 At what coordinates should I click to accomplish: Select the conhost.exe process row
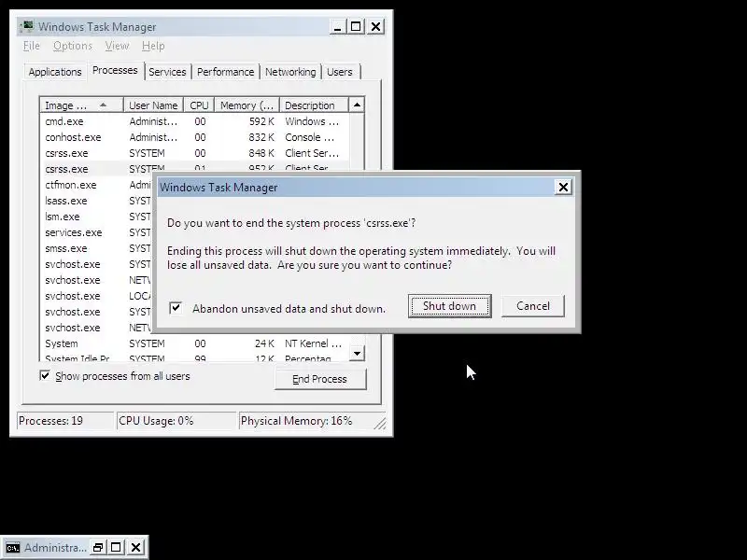pyautogui.click(x=194, y=137)
